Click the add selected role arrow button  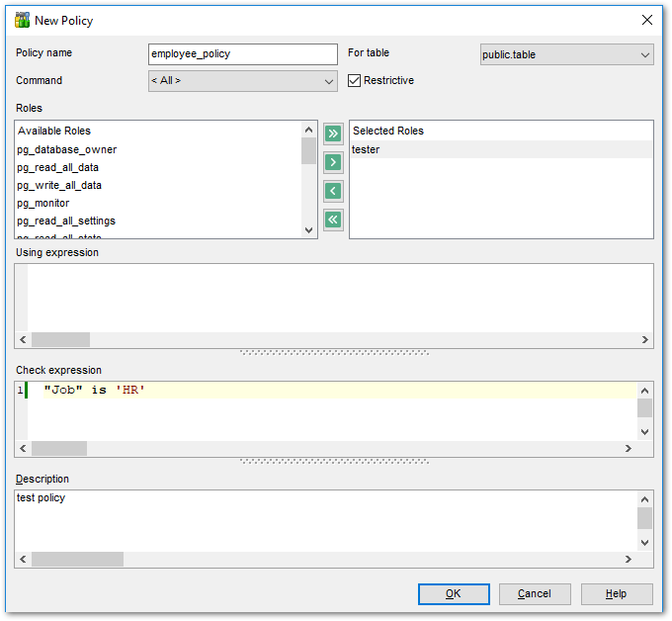tap(333, 161)
